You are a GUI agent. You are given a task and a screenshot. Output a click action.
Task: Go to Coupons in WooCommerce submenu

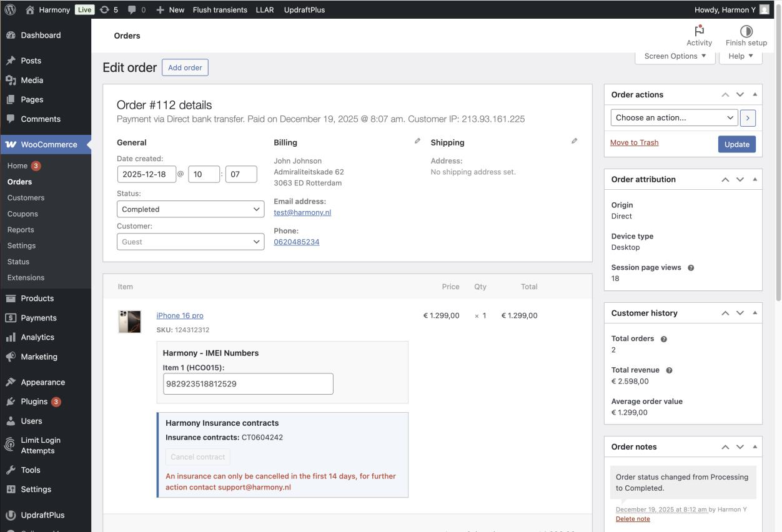click(22, 214)
